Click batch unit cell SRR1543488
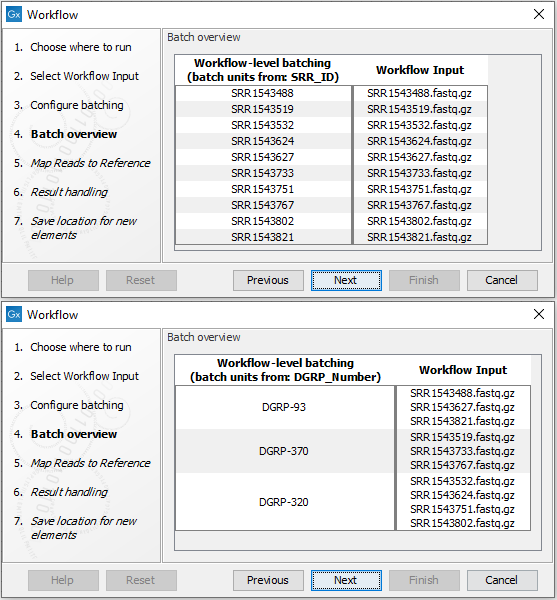The image size is (557, 600). (x=263, y=93)
